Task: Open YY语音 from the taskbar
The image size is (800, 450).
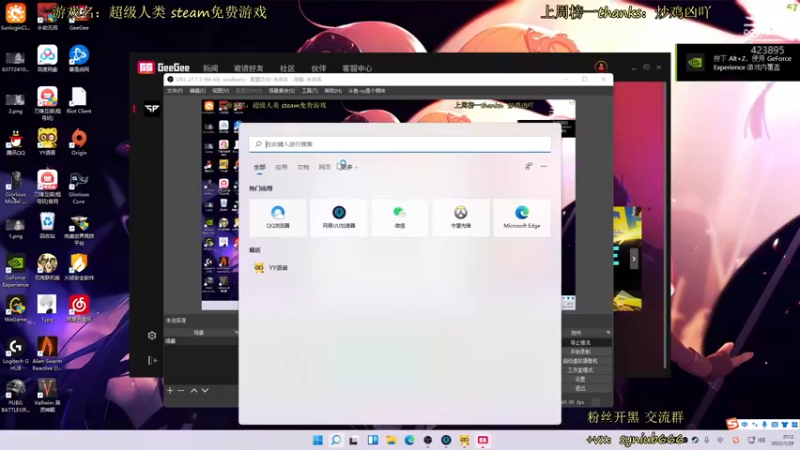Action: coord(464,440)
